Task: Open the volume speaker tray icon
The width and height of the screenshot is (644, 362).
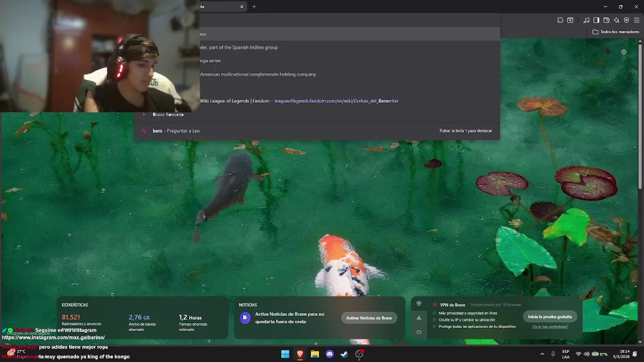Action: 586,354
